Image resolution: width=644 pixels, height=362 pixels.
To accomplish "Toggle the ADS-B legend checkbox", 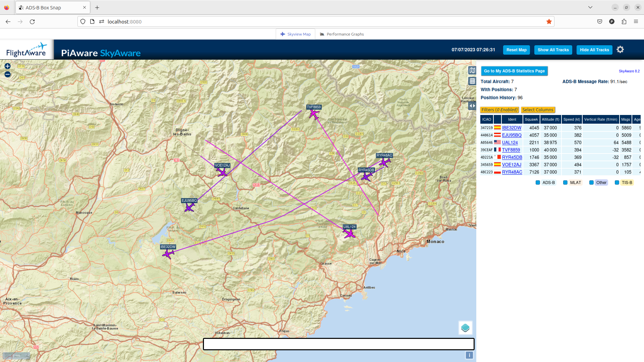I will [x=538, y=183].
